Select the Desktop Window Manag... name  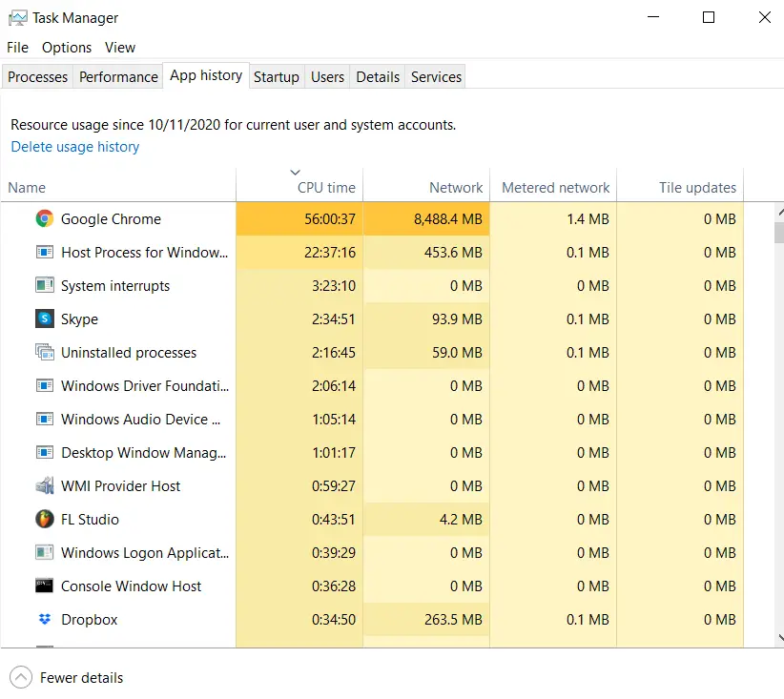tap(143, 453)
